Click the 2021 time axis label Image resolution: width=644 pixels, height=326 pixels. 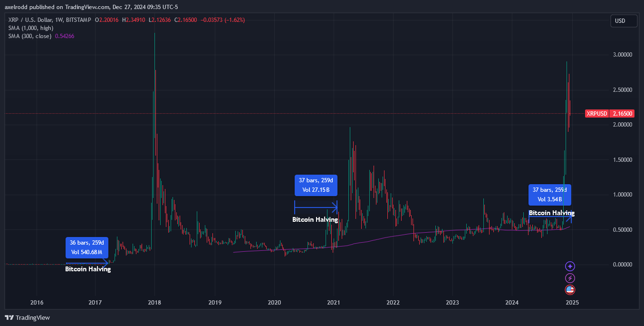[334, 302]
